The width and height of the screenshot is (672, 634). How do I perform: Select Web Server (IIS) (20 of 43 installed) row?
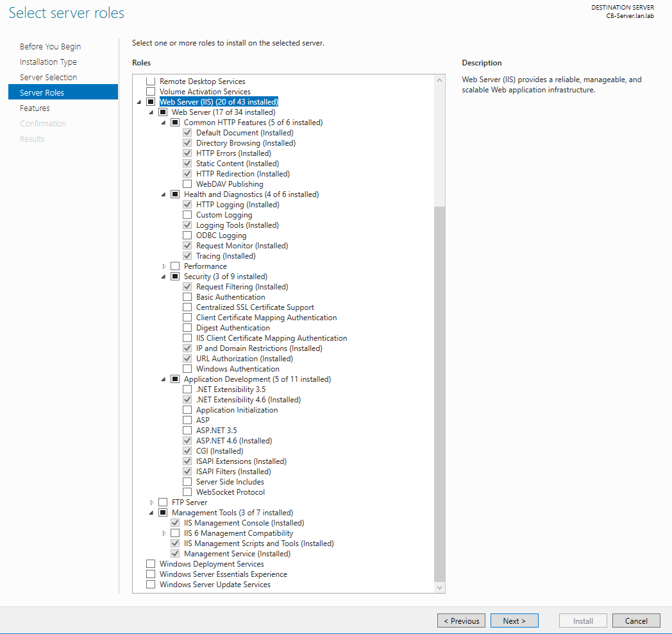pos(219,101)
